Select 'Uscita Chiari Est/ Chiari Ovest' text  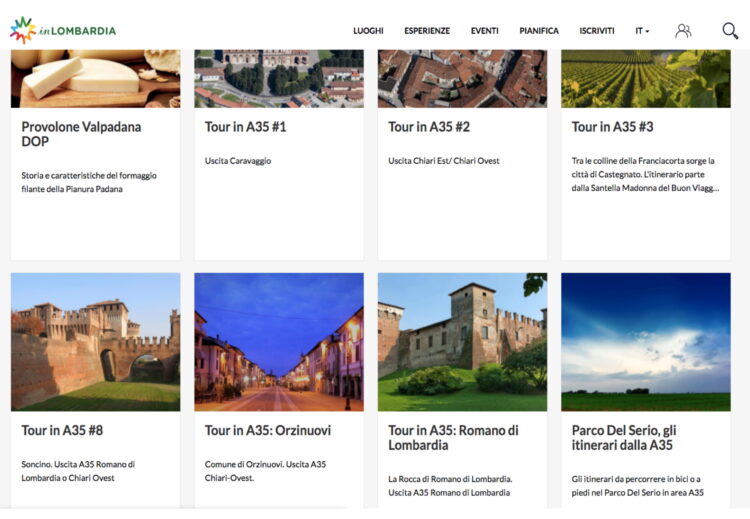click(x=444, y=161)
